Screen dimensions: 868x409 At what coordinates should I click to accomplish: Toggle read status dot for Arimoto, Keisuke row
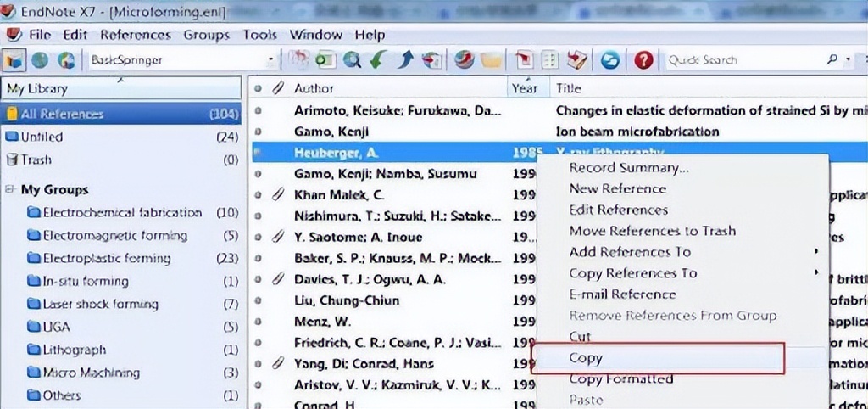[258, 111]
